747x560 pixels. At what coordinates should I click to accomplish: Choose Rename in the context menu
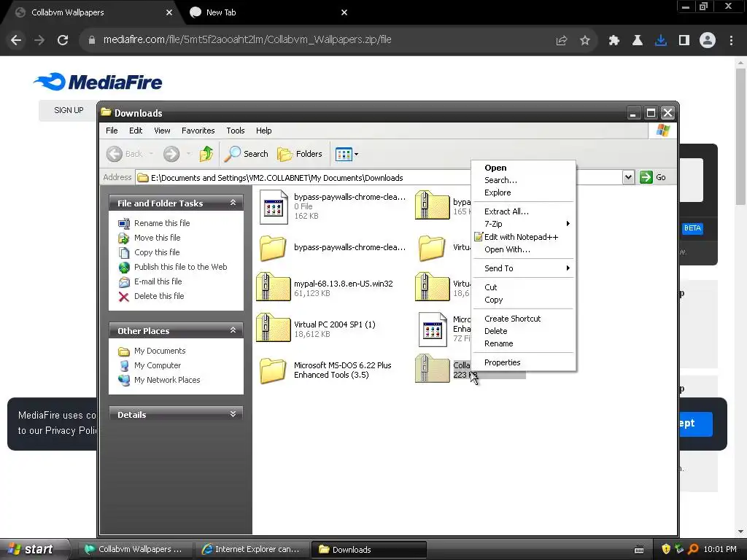tap(523, 343)
